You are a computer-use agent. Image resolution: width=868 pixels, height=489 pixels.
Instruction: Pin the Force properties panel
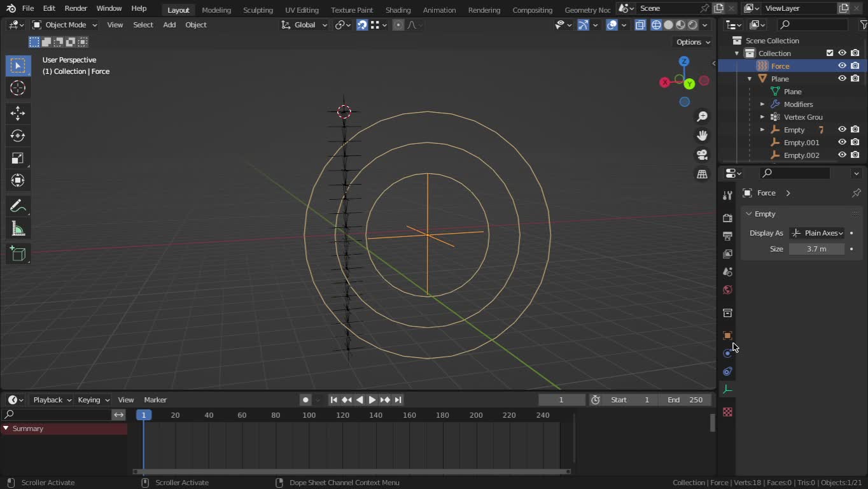[856, 193]
